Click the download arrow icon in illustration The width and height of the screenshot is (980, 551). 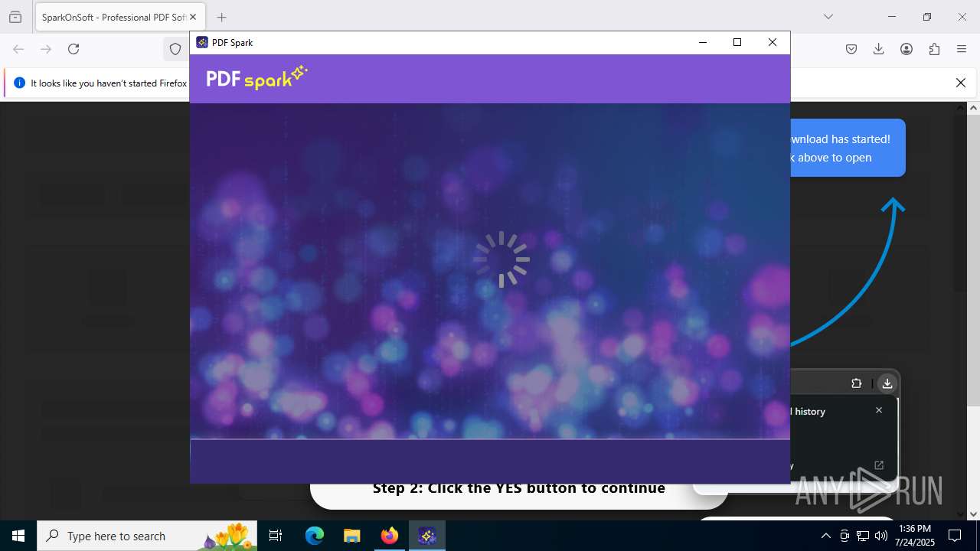click(x=887, y=383)
